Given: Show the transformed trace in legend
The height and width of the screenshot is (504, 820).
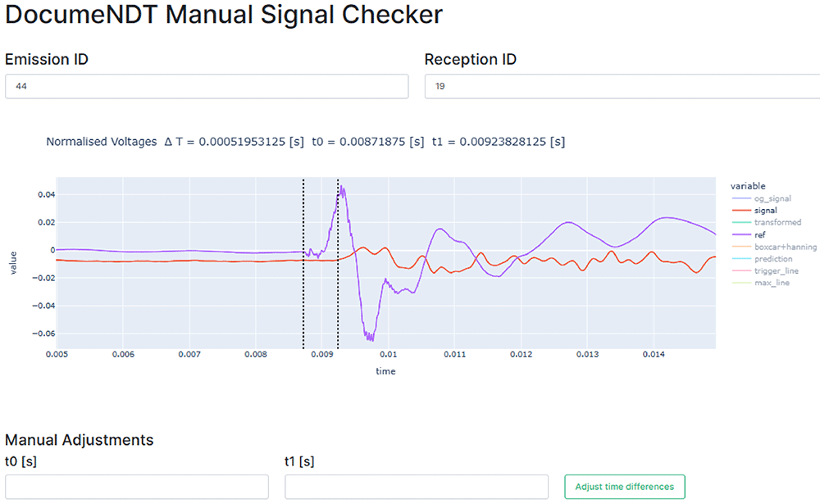Looking at the screenshot, I should (x=767, y=222).
